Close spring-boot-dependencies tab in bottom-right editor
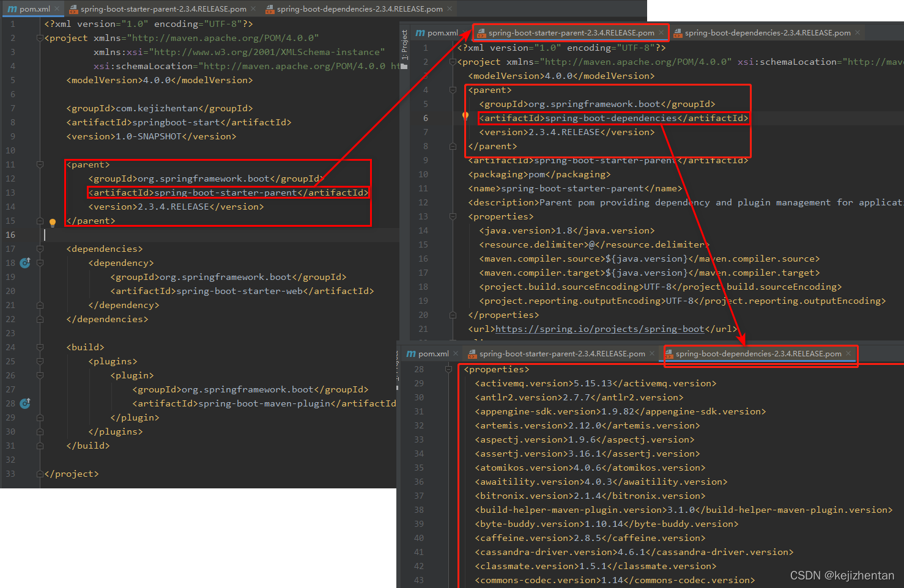Image resolution: width=904 pixels, height=588 pixels. pyautogui.click(x=848, y=354)
